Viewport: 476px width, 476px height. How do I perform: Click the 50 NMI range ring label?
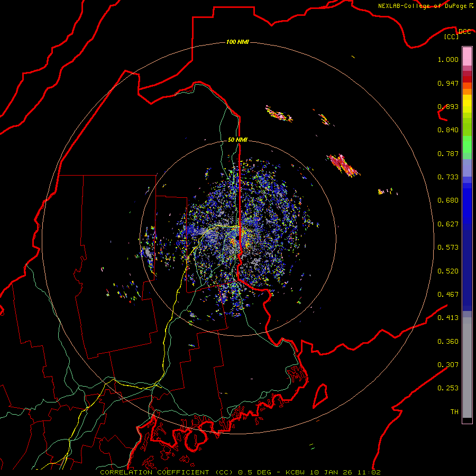237,140
